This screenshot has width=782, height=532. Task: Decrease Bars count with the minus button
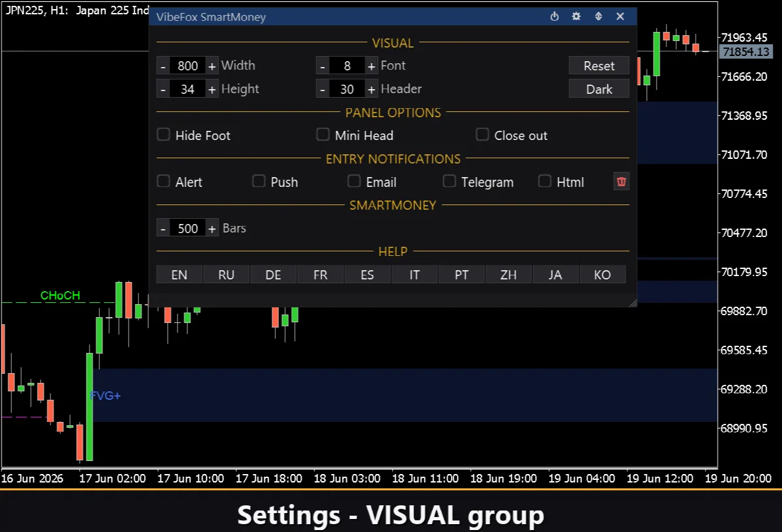point(163,229)
